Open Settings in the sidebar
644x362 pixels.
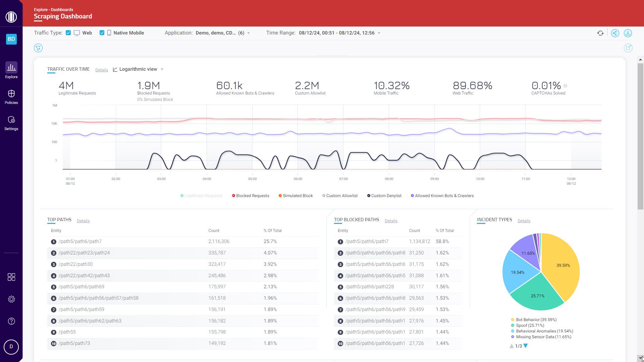point(11,123)
